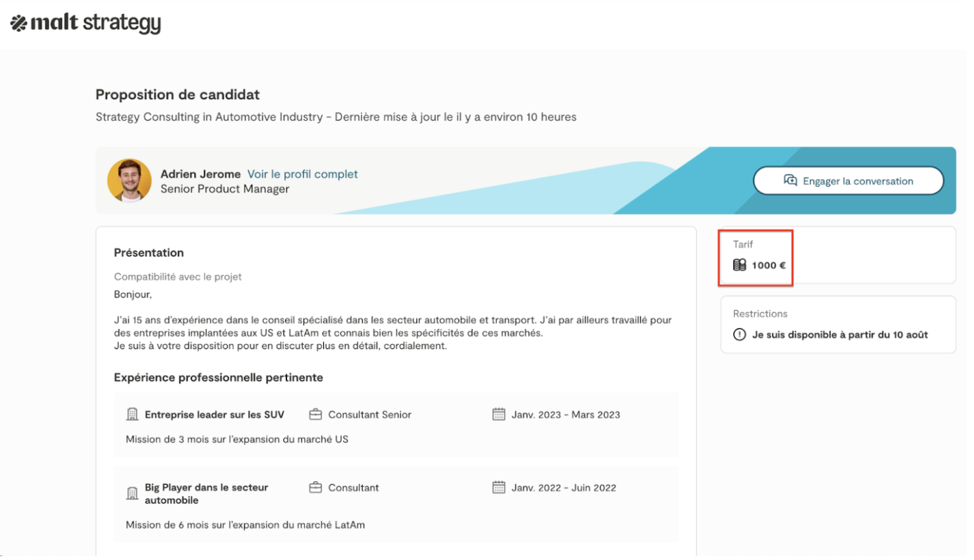This screenshot has width=974, height=560.
Task: Click the 'Proposition de candidat' heading
Action: [x=177, y=94]
